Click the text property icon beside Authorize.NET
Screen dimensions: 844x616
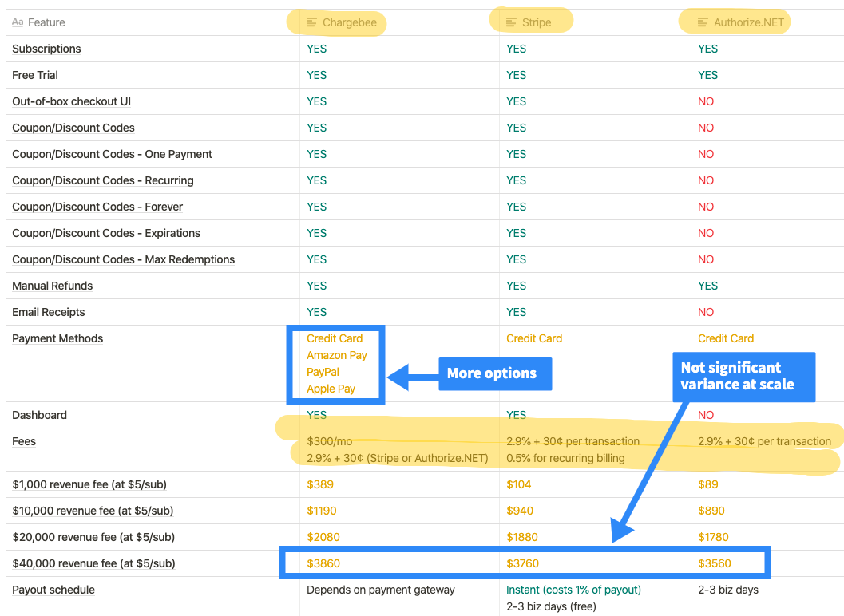click(703, 22)
